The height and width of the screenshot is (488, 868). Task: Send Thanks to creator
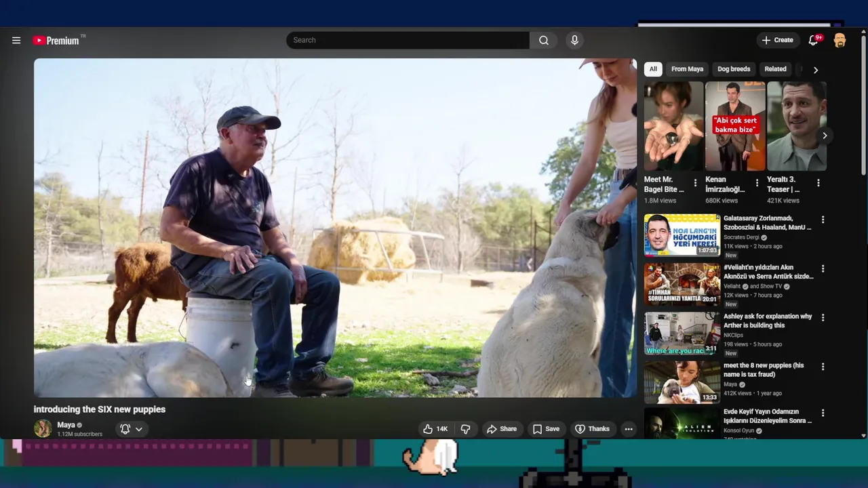click(x=592, y=429)
